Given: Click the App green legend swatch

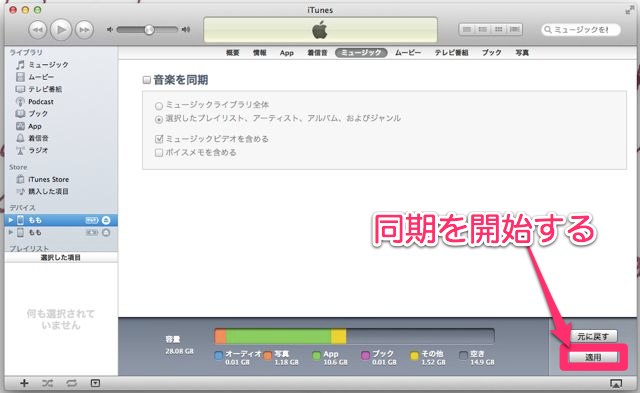Looking at the screenshot, I should tap(316, 356).
